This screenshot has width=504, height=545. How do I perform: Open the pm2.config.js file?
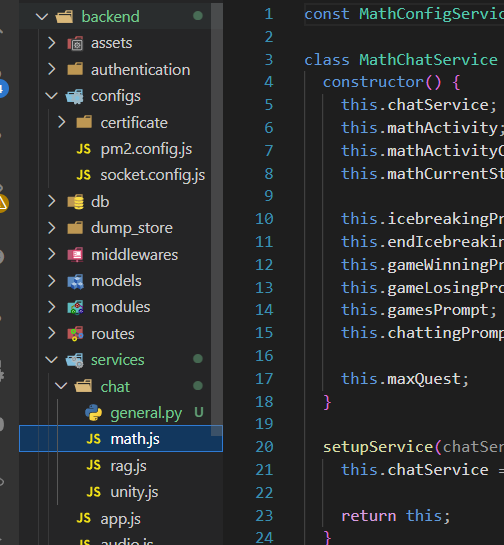point(146,149)
